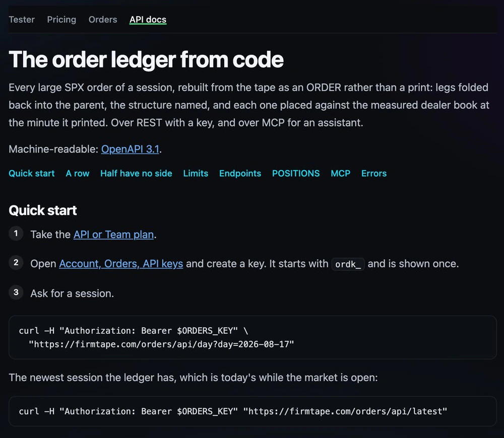Click the 'ordk_' inline code
Image resolution: width=504 pixels, height=438 pixels.
pyautogui.click(x=348, y=264)
